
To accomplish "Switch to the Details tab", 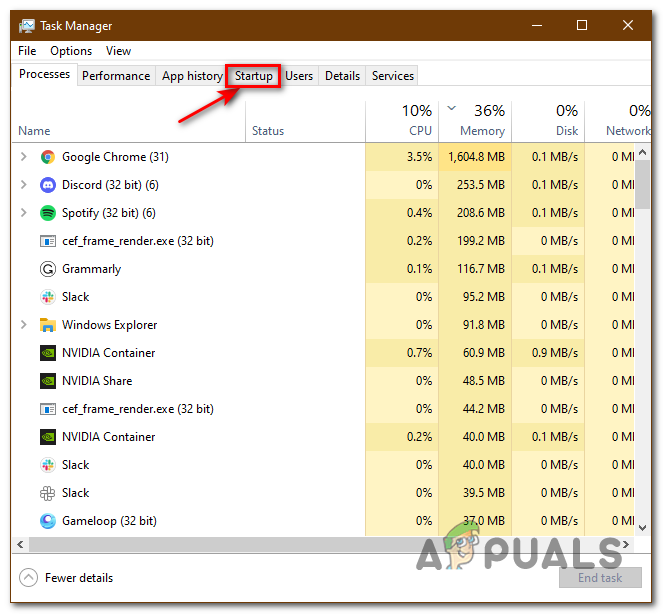I will click(342, 76).
